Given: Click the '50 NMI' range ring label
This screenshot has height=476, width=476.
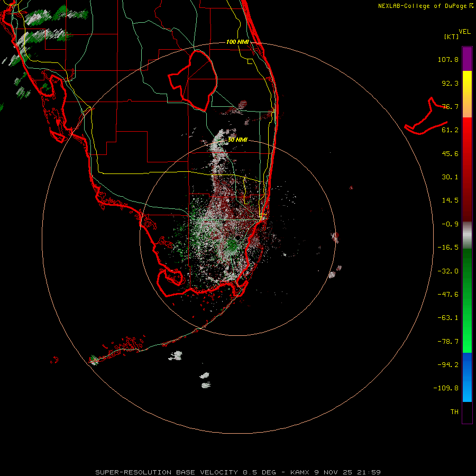Looking at the screenshot, I should pyautogui.click(x=237, y=140).
